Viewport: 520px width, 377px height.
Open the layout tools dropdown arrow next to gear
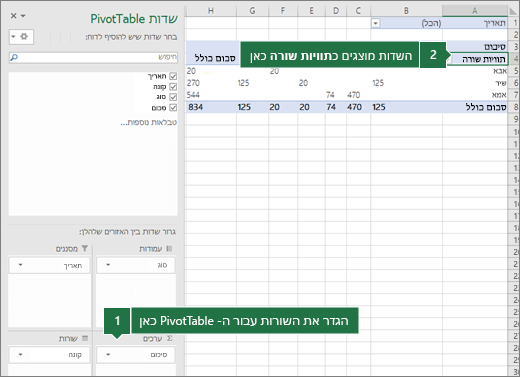(x=13, y=36)
